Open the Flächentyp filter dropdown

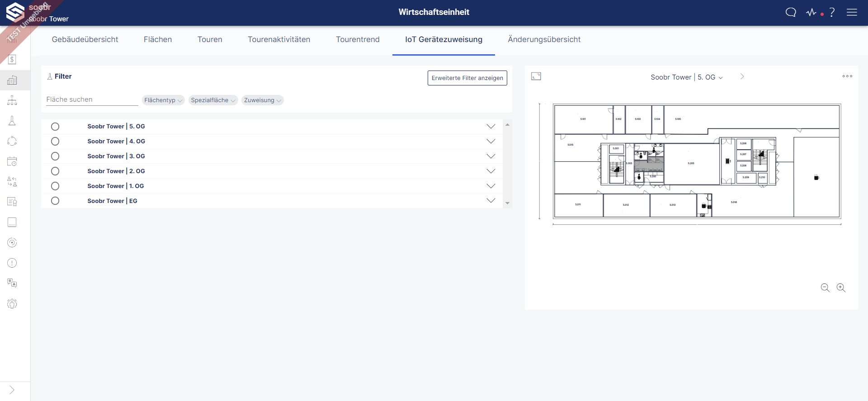pos(163,100)
